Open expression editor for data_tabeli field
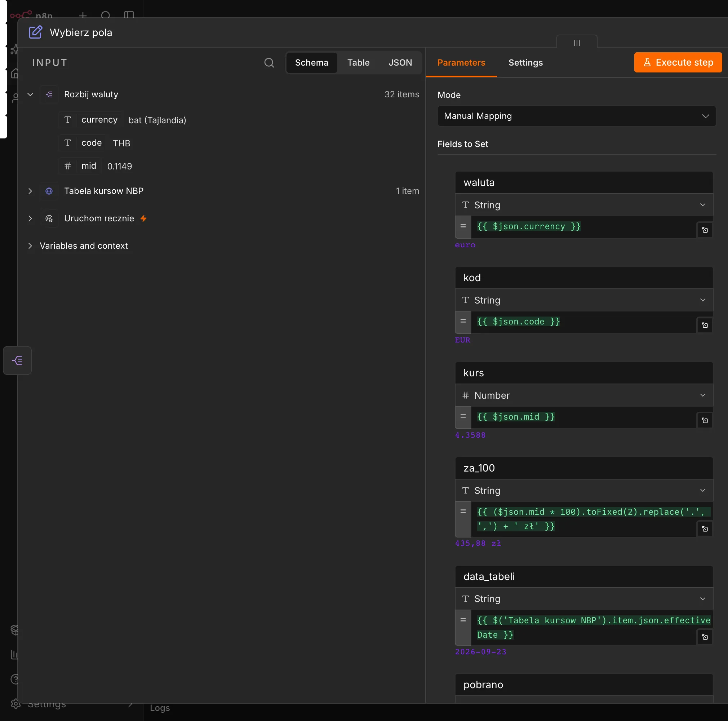Image resolution: width=728 pixels, height=721 pixels. pyautogui.click(x=705, y=637)
